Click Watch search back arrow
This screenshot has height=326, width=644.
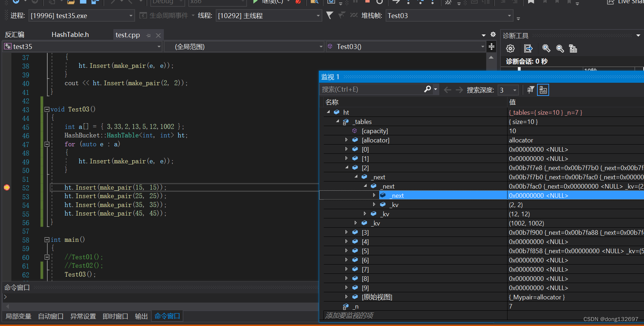coord(447,90)
